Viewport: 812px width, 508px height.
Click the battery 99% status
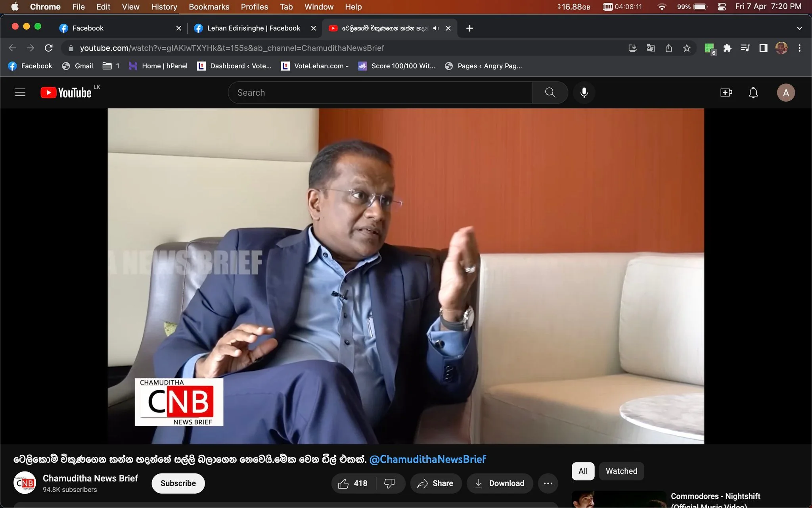pos(692,7)
